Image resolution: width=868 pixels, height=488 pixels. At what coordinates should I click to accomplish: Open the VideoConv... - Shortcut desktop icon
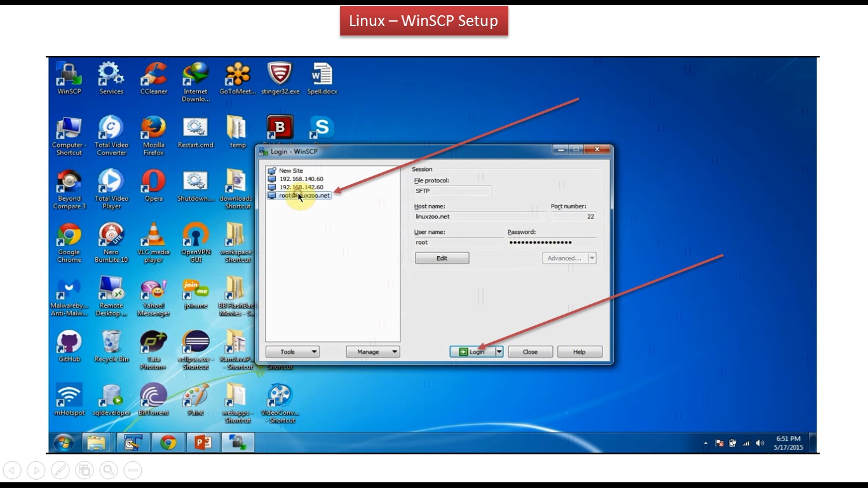pyautogui.click(x=280, y=403)
